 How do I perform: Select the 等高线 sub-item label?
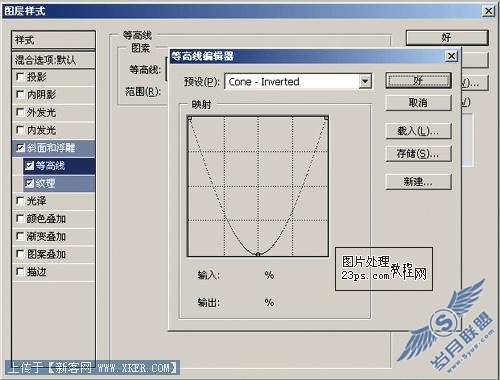50,166
